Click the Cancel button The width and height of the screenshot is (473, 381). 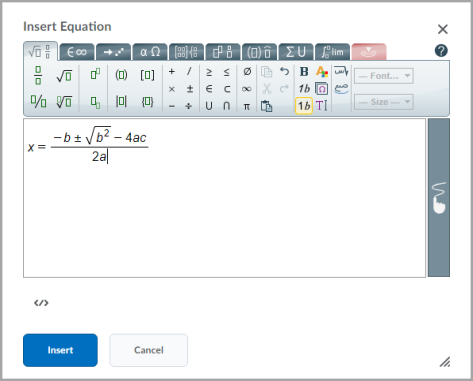[x=149, y=350]
